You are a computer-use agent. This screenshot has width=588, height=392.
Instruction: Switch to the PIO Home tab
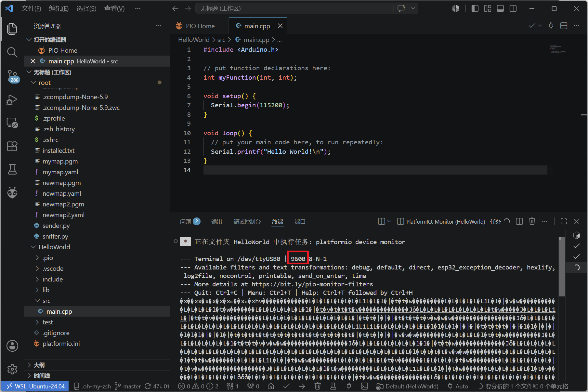coord(200,26)
